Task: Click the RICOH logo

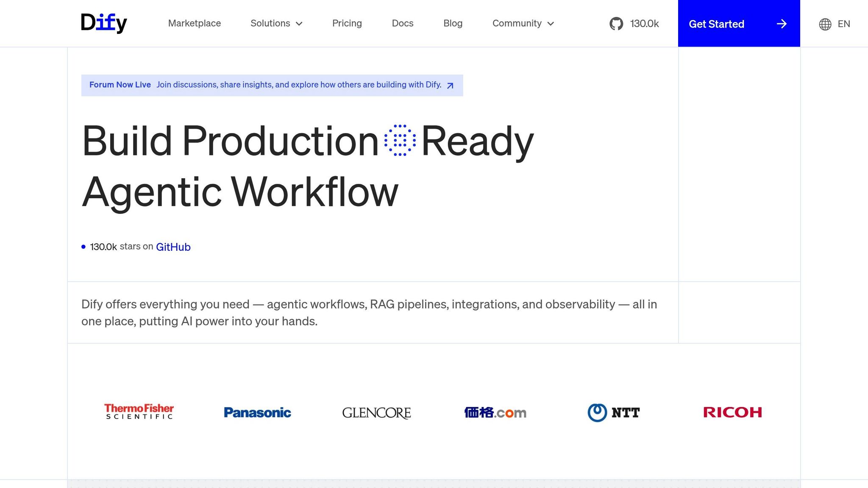Action: (x=732, y=412)
